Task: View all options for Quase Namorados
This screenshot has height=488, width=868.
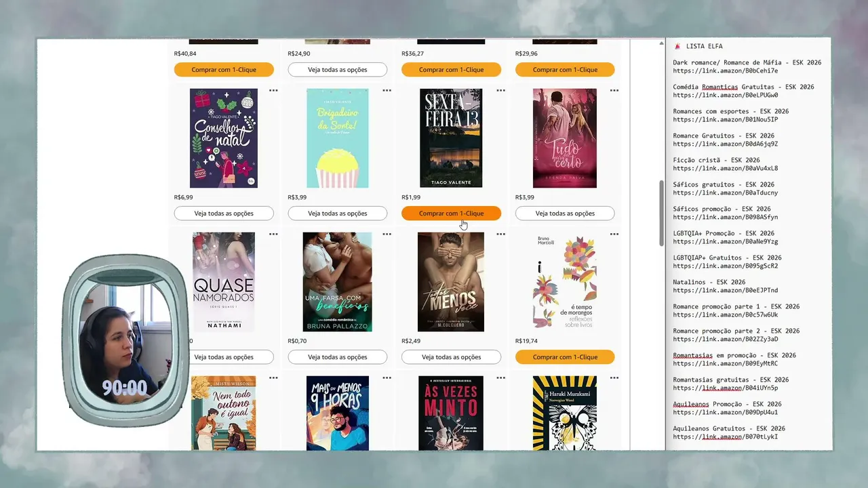Action: 224,357
